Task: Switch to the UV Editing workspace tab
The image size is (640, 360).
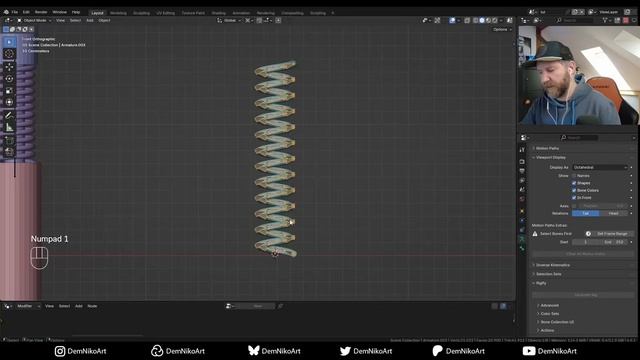Action: coord(165,13)
